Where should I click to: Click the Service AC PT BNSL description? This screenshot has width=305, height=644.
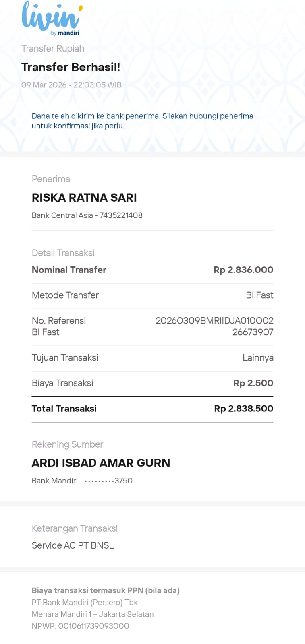click(73, 545)
